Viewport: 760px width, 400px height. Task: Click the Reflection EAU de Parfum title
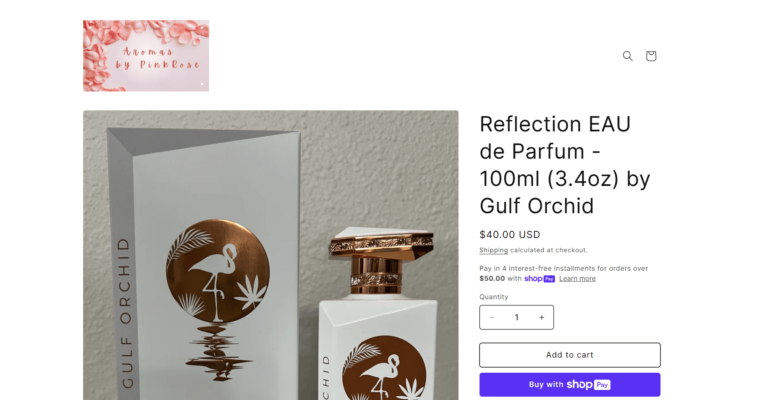(565, 165)
